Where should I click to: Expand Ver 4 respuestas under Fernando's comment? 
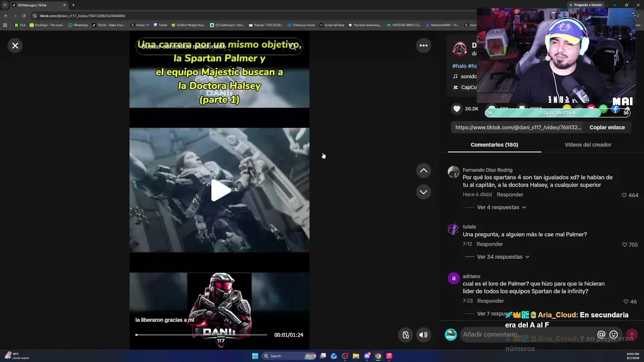pyautogui.click(x=501, y=208)
